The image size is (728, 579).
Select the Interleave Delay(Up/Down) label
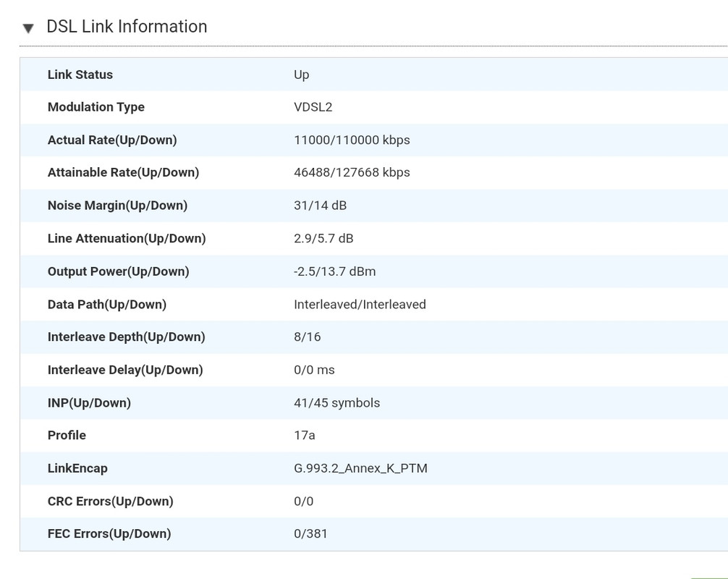[125, 370]
